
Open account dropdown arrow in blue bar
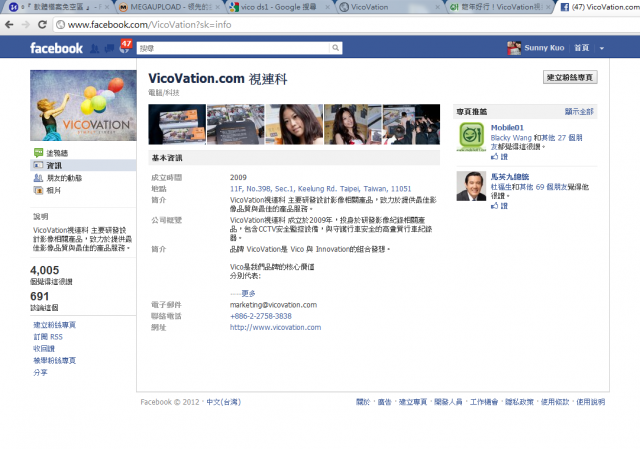pyautogui.click(x=602, y=48)
